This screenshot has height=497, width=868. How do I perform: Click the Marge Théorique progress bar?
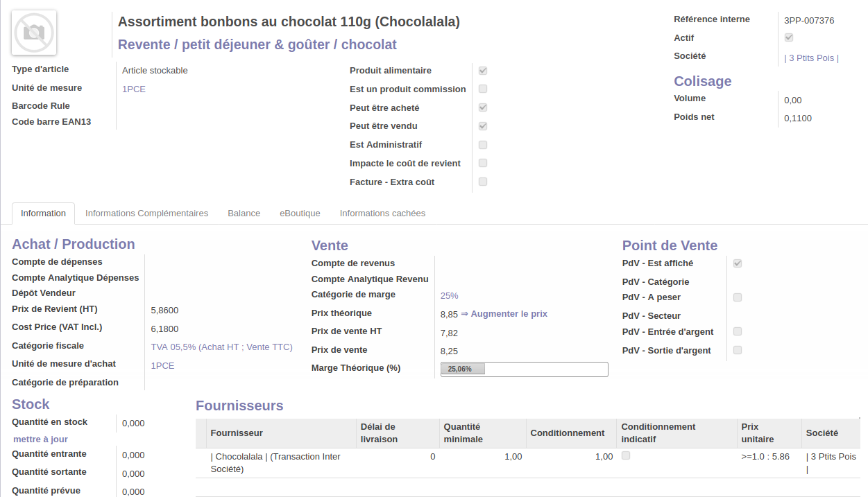pos(524,369)
